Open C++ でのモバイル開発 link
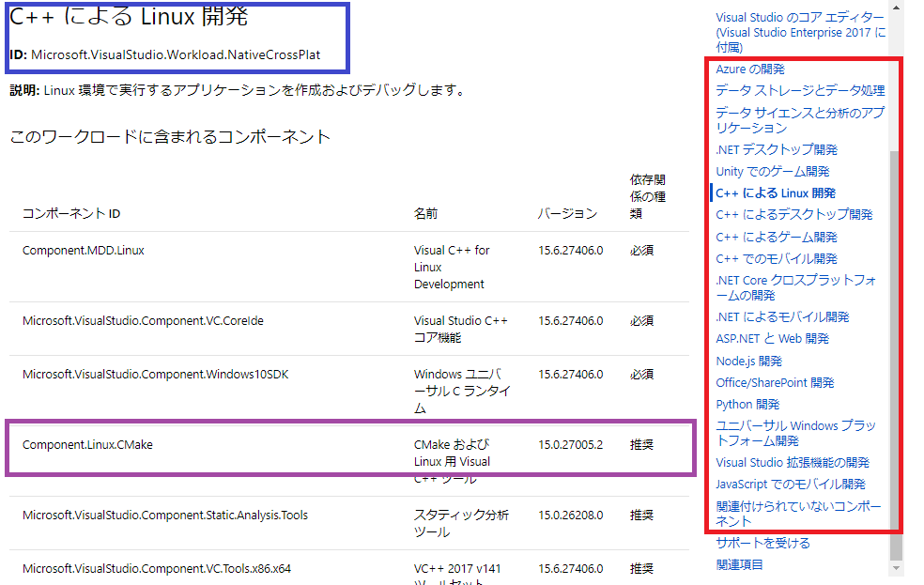The image size is (924, 585). coord(776,258)
